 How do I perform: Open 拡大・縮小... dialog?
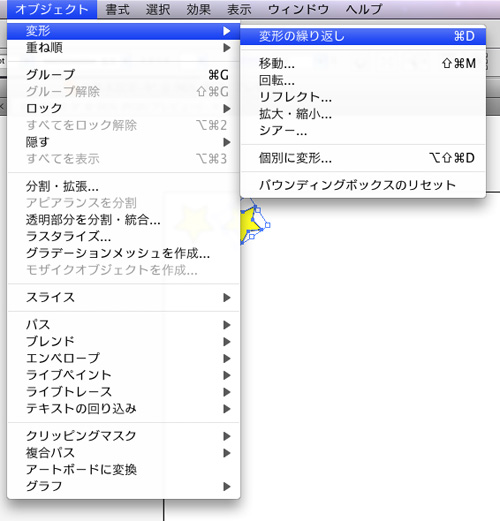tap(363, 114)
